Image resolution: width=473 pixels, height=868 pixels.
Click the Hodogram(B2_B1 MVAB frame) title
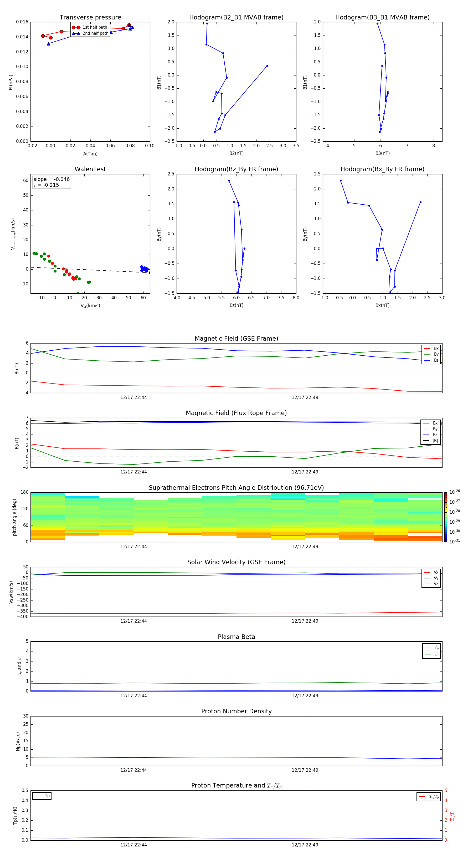[236, 18]
